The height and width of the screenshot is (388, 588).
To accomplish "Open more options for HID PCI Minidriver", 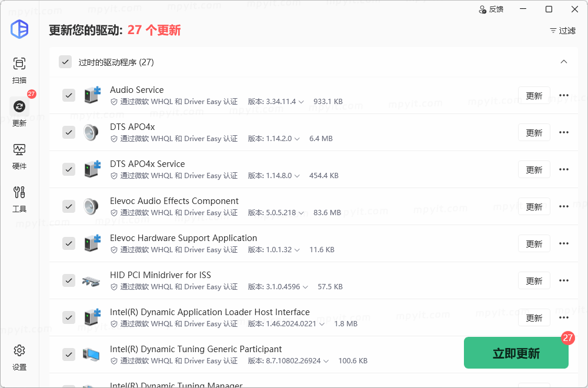I will coord(564,280).
